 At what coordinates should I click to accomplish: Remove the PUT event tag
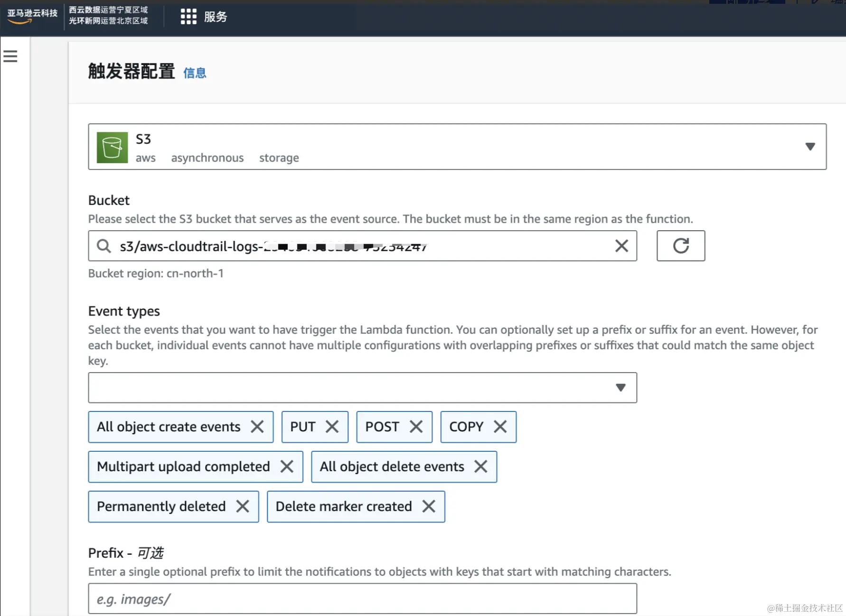click(x=332, y=427)
